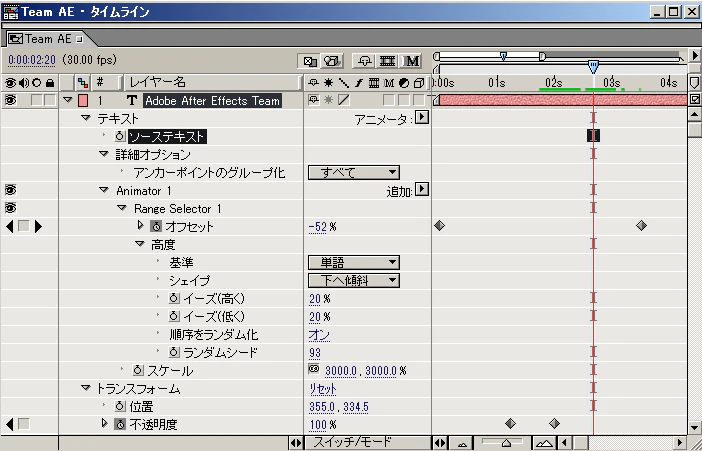Click the stopwatch for 位置

120,406
